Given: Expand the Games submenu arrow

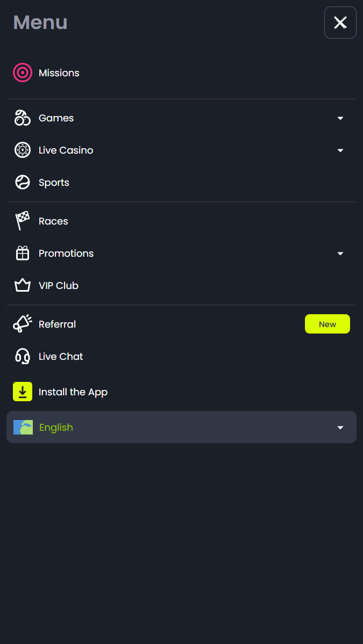Looking at the screenshot, I should (x=340, y=118).
